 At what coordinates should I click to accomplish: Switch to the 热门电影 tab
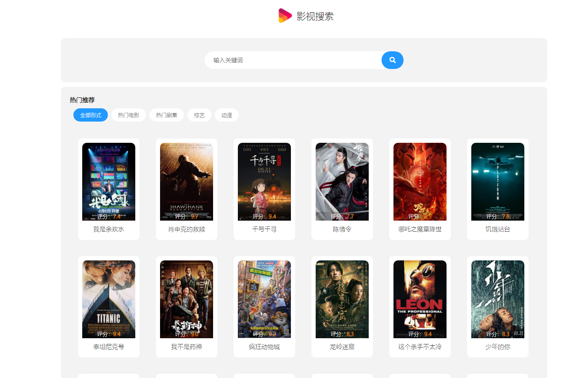click(129, 115)
